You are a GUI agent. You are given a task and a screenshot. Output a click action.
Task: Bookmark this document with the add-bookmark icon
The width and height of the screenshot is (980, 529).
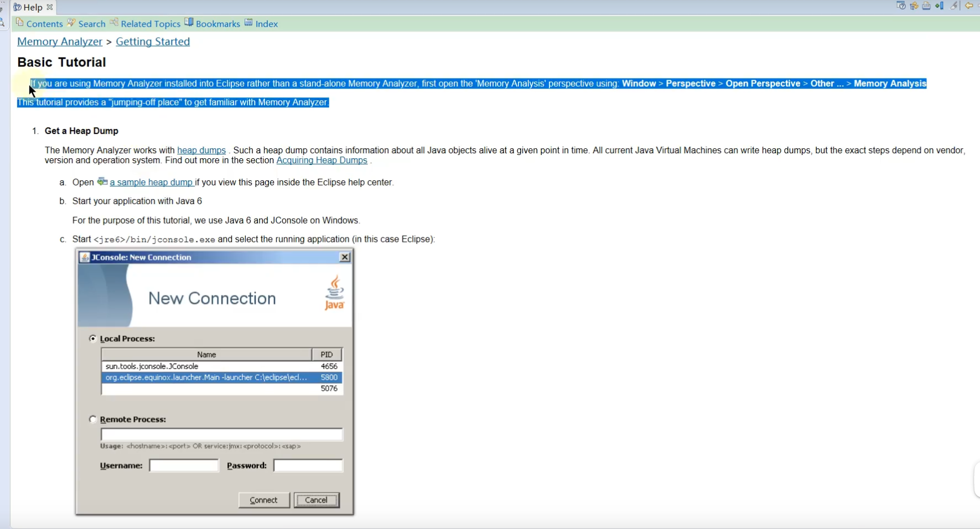click(940, 6)
